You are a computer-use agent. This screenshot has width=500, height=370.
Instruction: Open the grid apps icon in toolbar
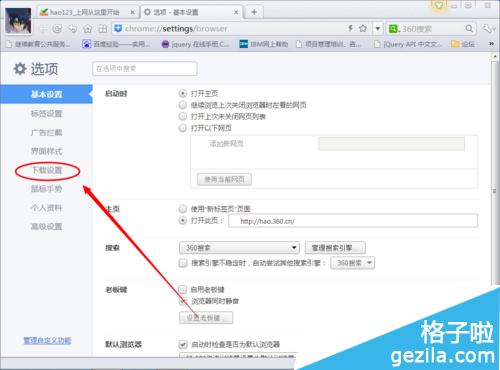(x=103, y=29)
